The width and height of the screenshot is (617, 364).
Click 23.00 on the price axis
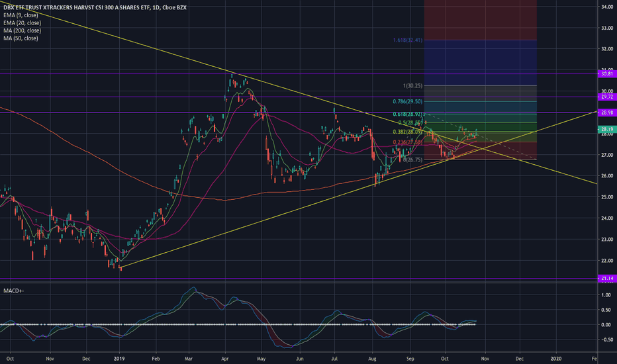(x=607, y=240)
